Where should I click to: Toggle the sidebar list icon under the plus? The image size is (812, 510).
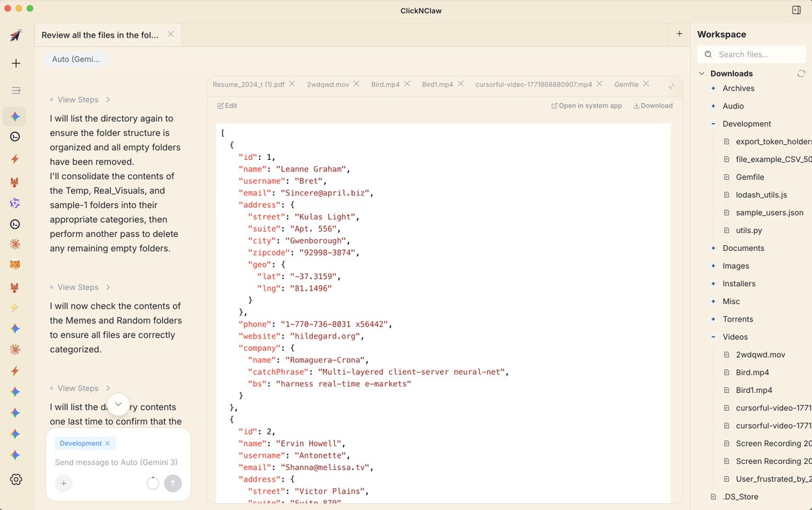16,90
